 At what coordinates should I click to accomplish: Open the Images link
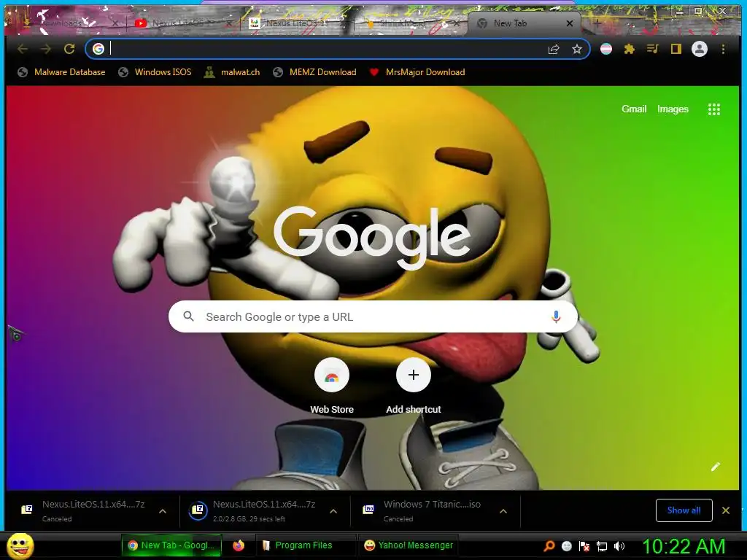tap(673, 109)
